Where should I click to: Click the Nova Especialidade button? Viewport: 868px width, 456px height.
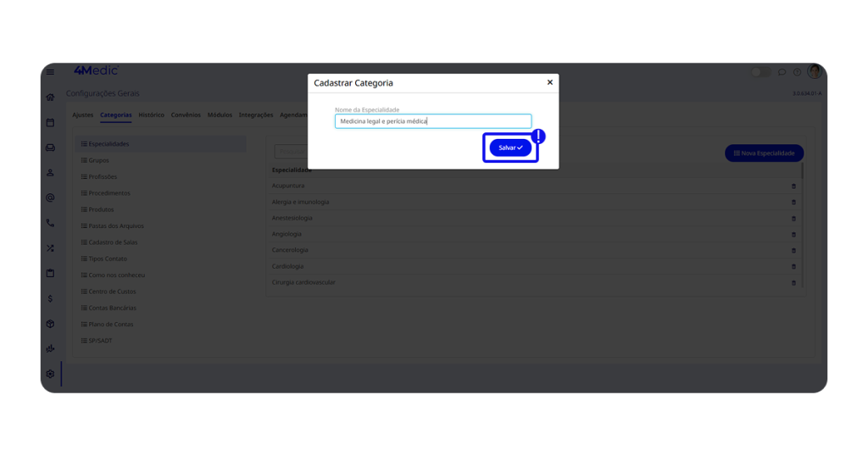tap(764, 153)
